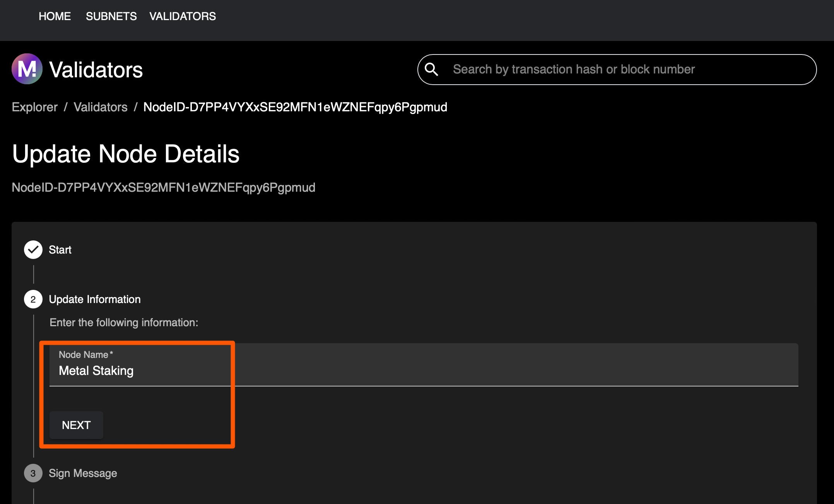Follow the Validators breadcrumb link

pos(100,107)
